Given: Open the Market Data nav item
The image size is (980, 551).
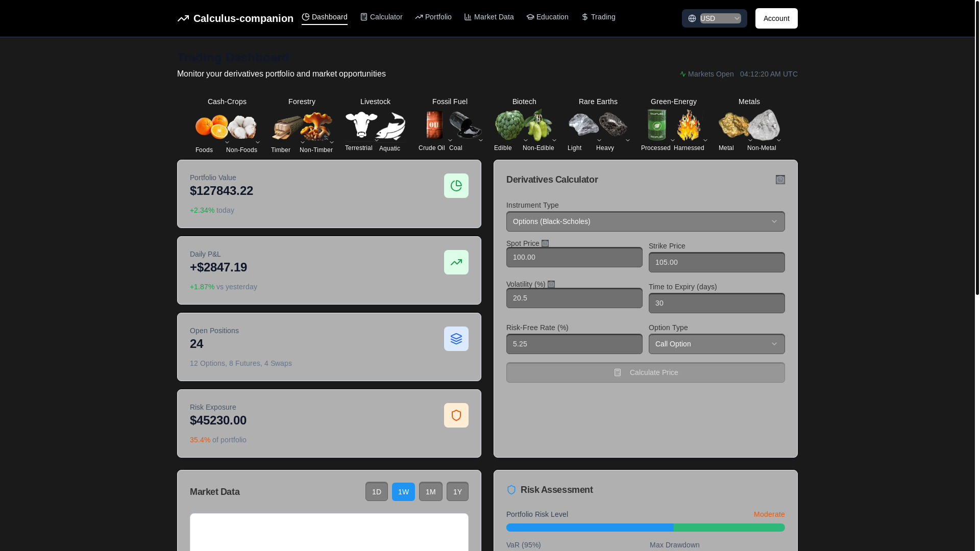Looking at the screenshot, I should pyautogui.click(x=489, y=17).
